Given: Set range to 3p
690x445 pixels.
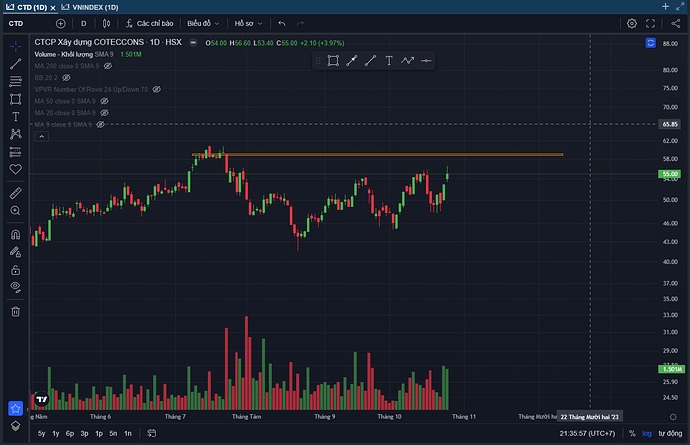Looking at the screenshot, I should coord(84,434).
